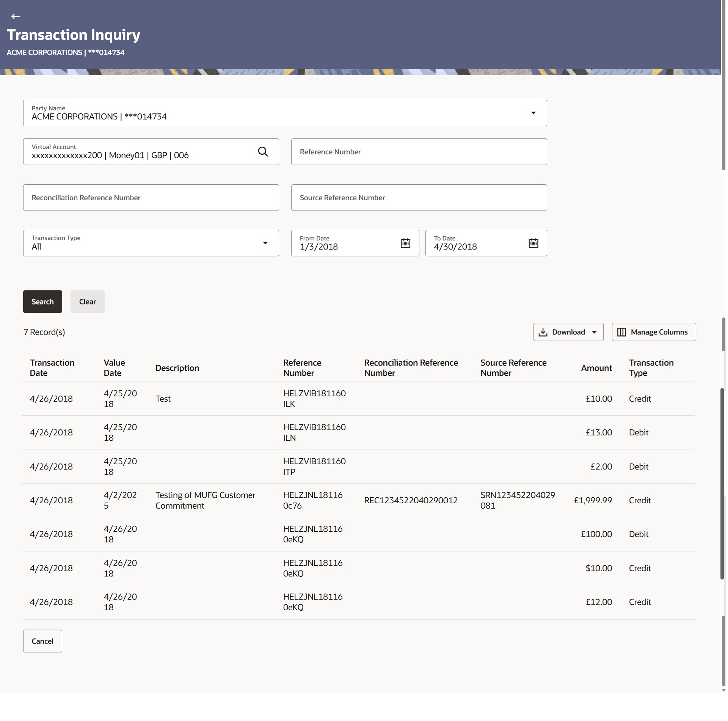Open the From Date calendar icon
The image size is (728, 721).
405,243
